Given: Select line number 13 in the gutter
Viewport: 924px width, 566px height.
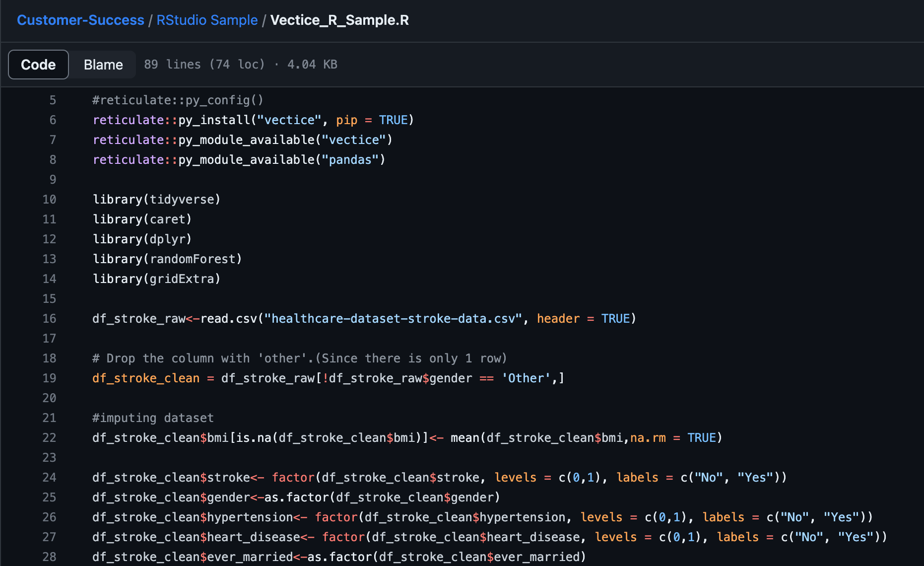Looking at the screenshot, I should point(50,259).
